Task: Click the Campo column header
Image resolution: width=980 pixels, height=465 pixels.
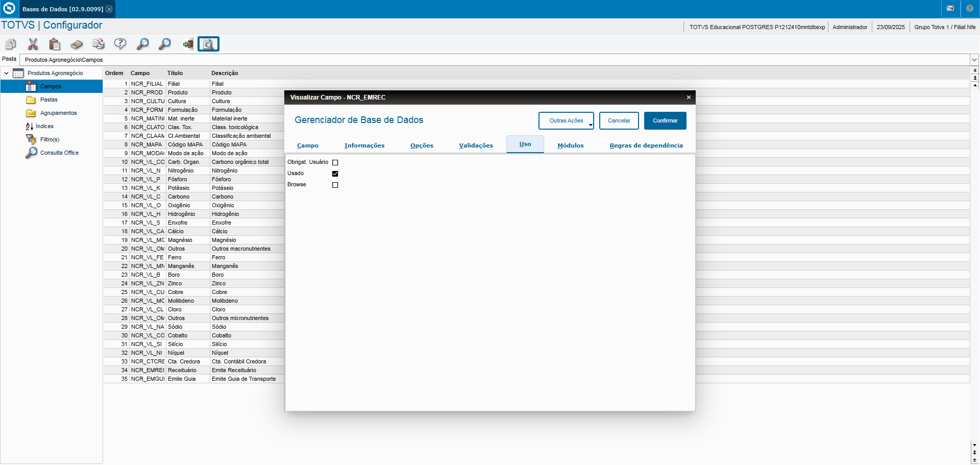Action: 140,73
